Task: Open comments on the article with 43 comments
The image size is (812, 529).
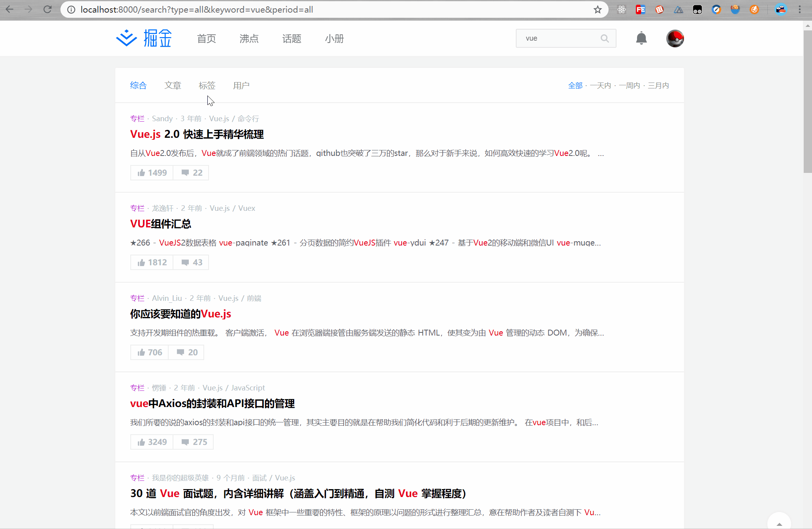Action: click(x=192, y=263)
